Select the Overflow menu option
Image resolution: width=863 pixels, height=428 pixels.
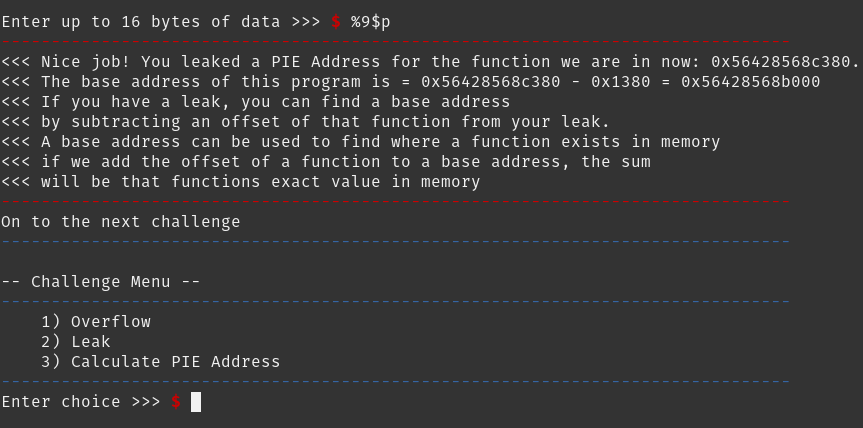tap(96, 322)
